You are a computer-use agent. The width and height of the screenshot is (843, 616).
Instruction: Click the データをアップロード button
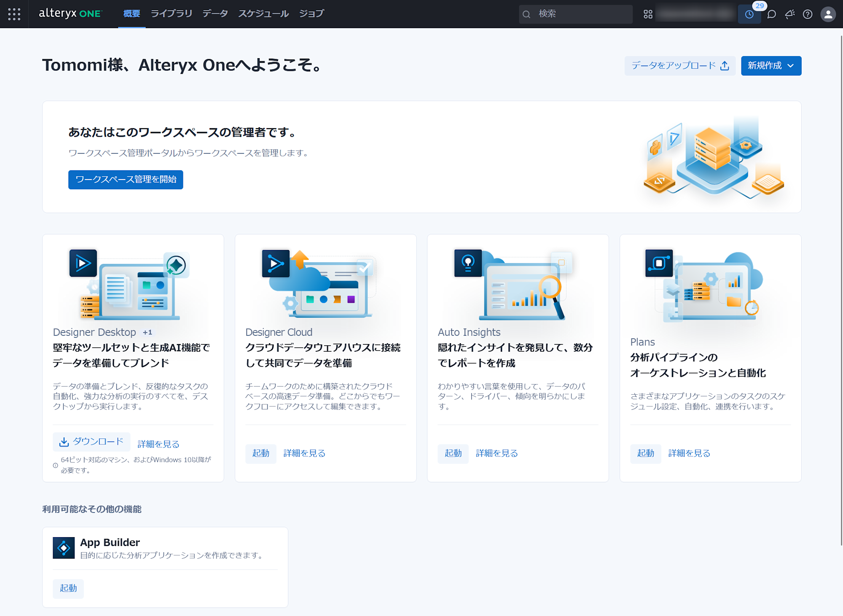(680, 66)
